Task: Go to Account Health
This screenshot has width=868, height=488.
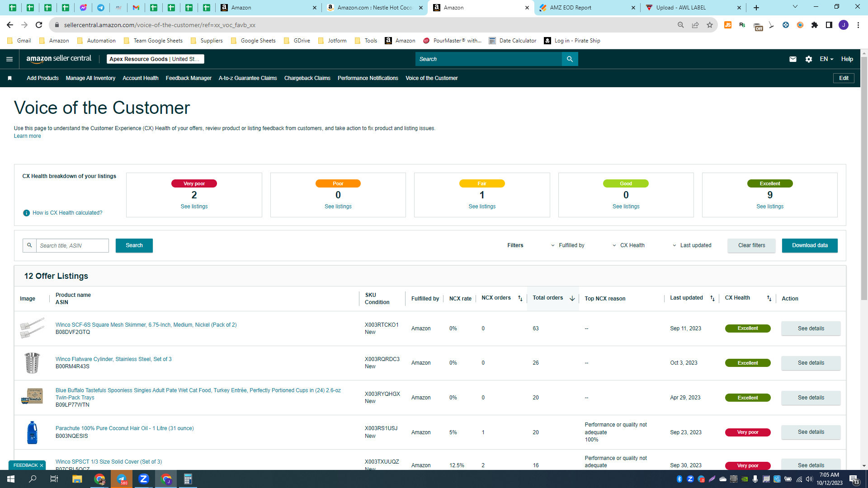Action: pyautogui.click(x=141, y=78)
